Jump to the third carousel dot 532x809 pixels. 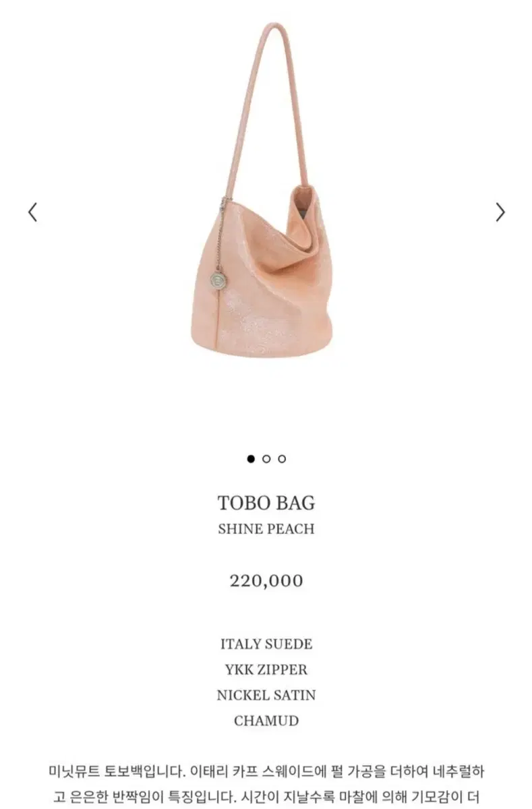click(x=282, y=459)
